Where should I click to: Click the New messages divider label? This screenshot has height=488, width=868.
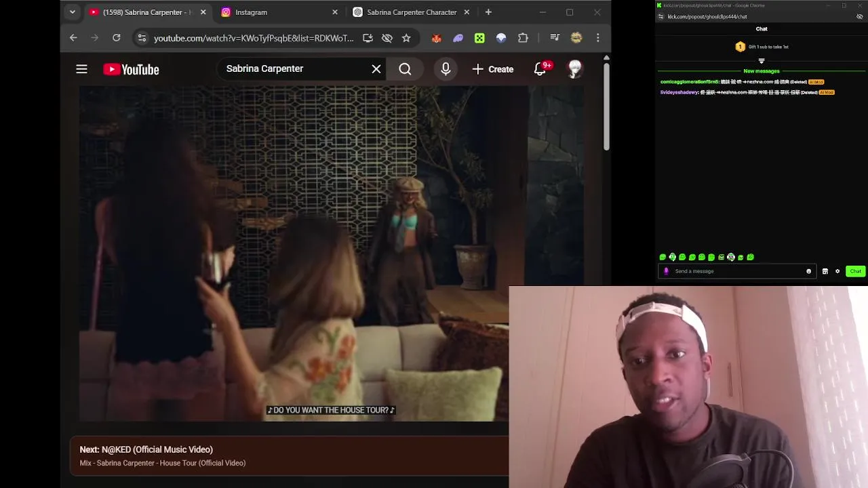(762, 71)
